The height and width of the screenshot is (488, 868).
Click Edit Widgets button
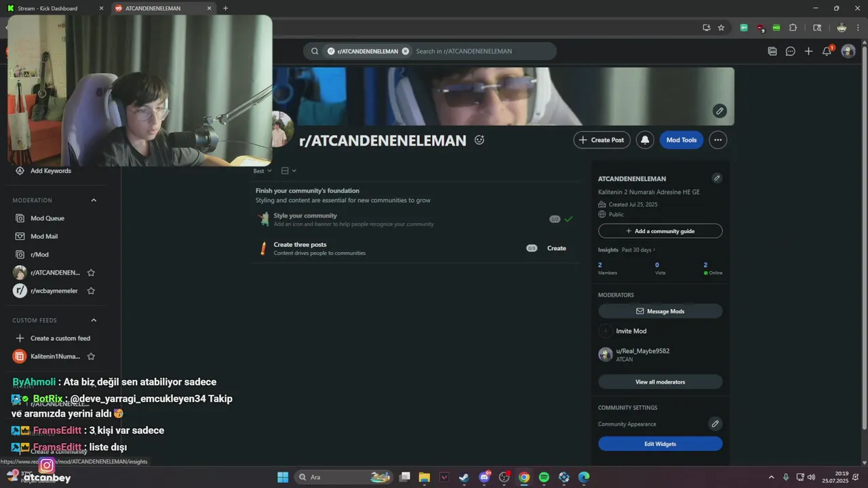pos(660,444)
